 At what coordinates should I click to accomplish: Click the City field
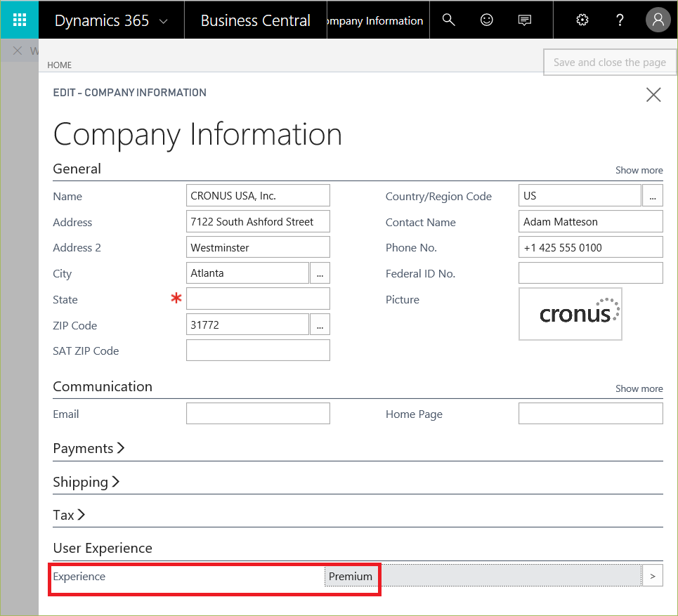tap(248, 273)
